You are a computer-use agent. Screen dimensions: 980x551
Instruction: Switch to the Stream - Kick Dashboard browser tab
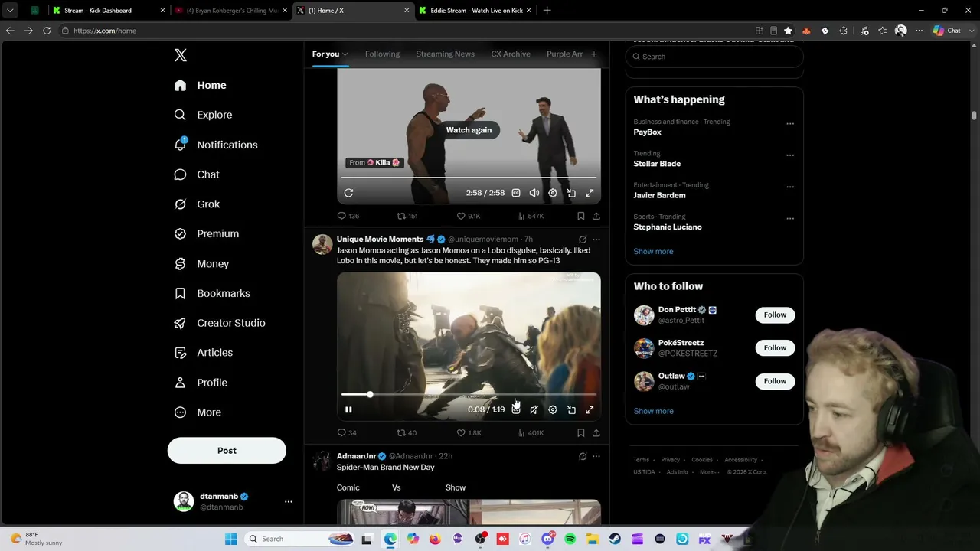pos(109,11)
